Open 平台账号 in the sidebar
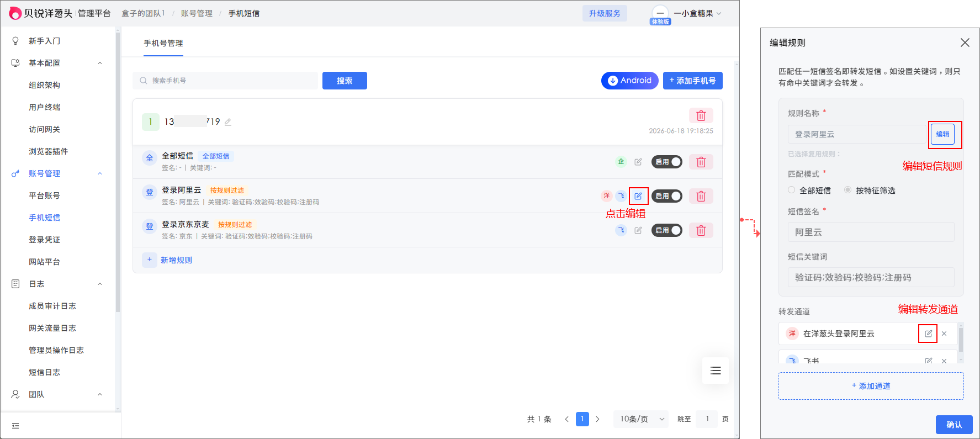Image resolution: width=980 pixels, height=439 pixels. [45, 195]
